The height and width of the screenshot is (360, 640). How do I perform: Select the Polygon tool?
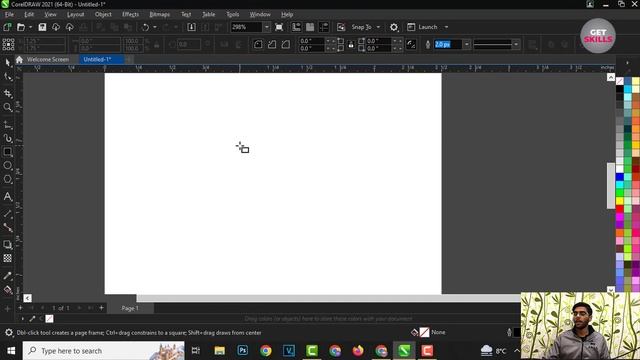click(8, 179)
